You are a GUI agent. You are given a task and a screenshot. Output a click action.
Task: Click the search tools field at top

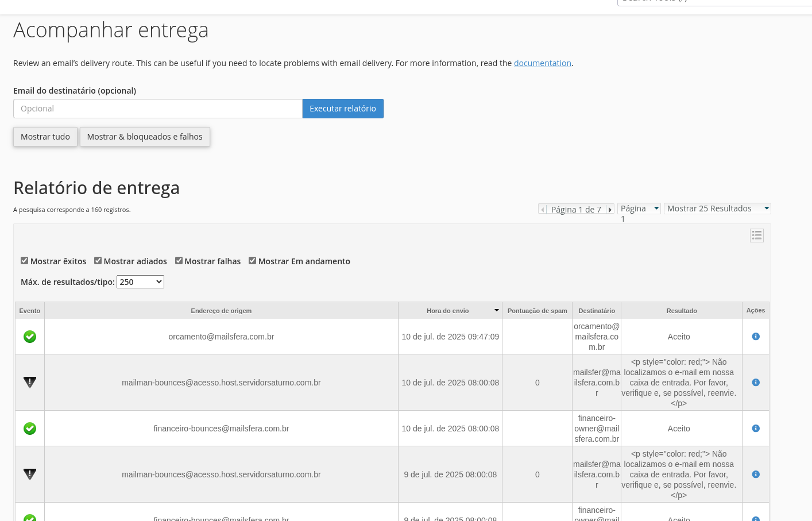coord(714,2)
